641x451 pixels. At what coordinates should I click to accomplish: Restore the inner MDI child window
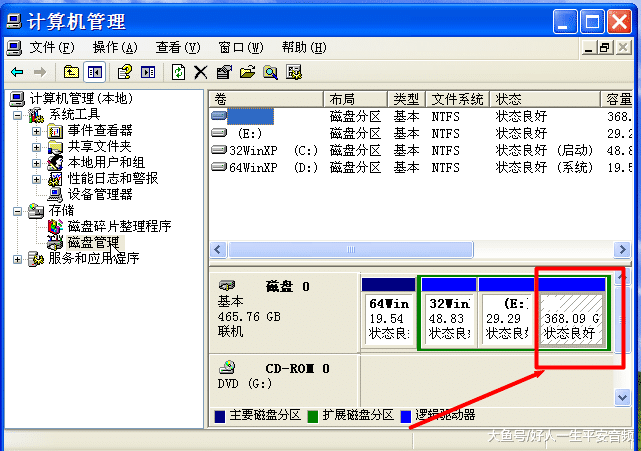click(x=605, y=48)
